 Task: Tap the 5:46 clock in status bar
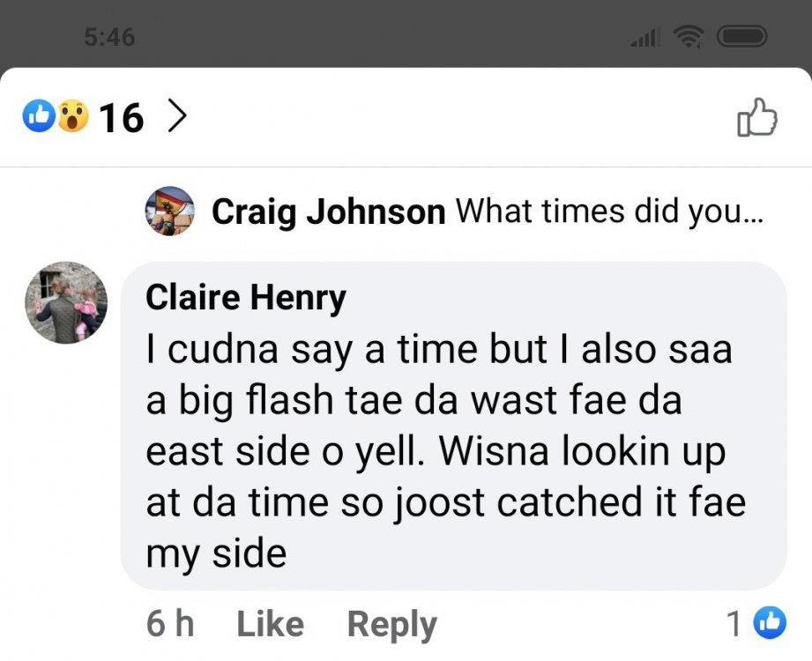click(x=109, y=37)
